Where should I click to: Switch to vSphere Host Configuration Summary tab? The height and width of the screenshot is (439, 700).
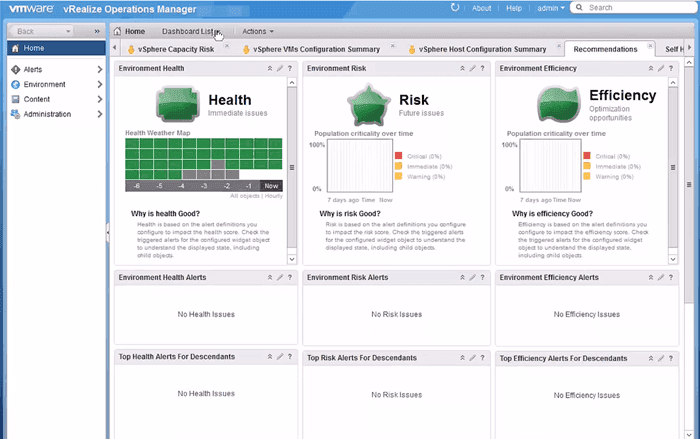point(482,49)
